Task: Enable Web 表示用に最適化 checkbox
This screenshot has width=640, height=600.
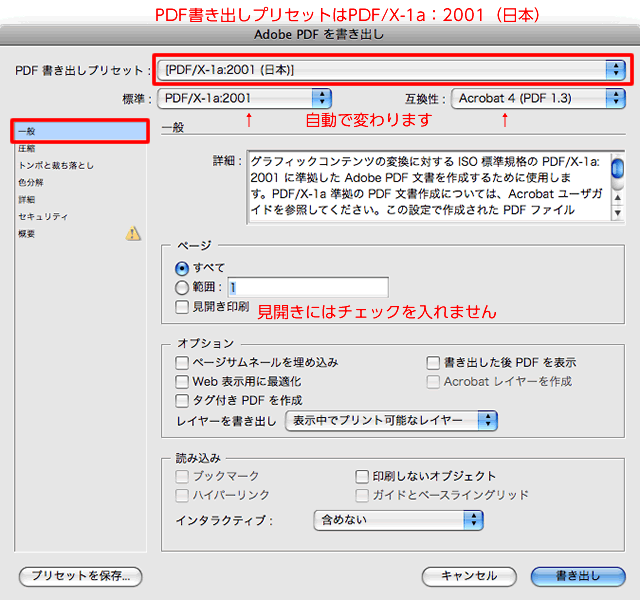Action: [182, 382]
